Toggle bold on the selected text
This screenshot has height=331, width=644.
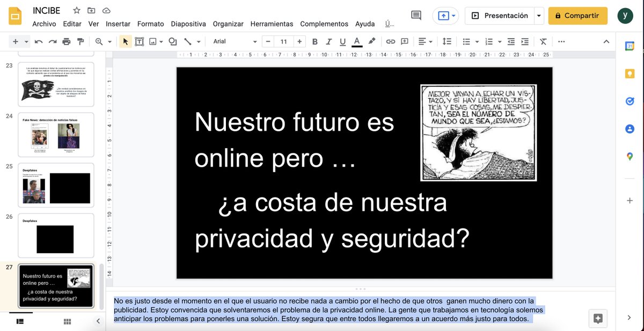pos(314,41)
